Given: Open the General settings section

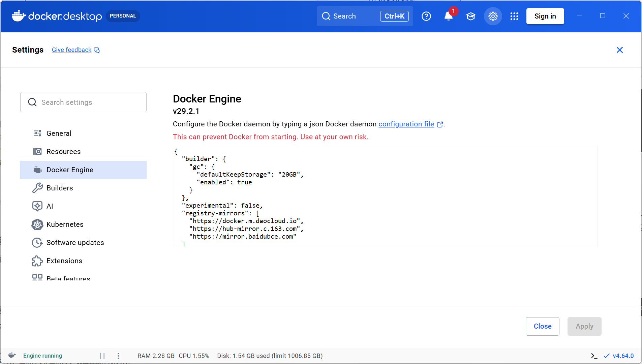Looking at the screenshot, I should point(83,133).
